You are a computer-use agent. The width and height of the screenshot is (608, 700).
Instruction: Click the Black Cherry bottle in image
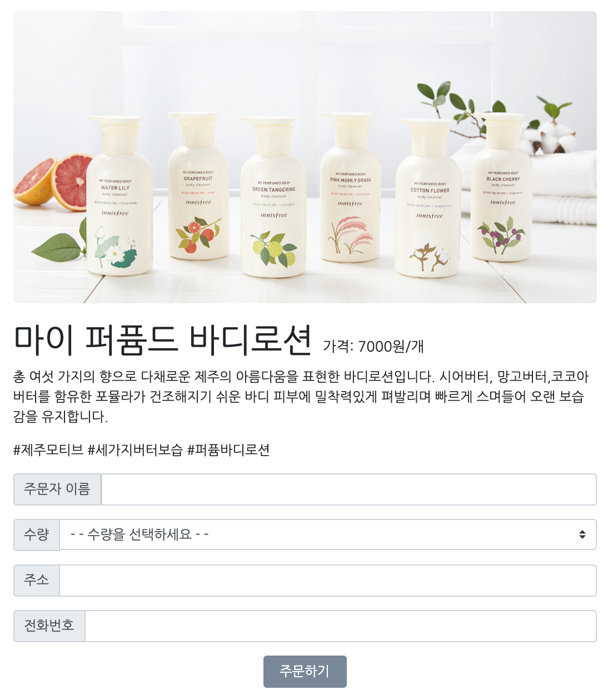point(504,187)
